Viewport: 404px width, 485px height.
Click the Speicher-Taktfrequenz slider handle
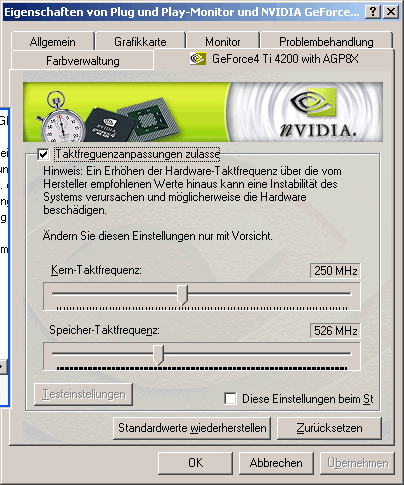coord(158,355)
